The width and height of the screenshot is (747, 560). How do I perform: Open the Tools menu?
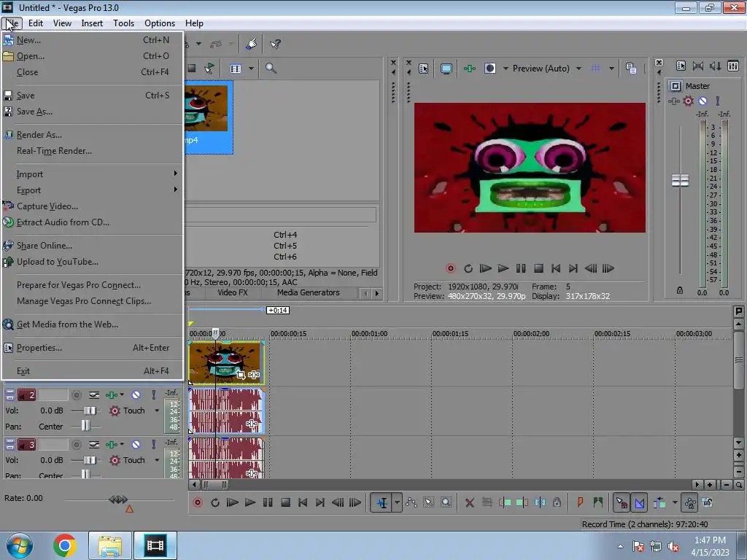(x=123, y=23)
